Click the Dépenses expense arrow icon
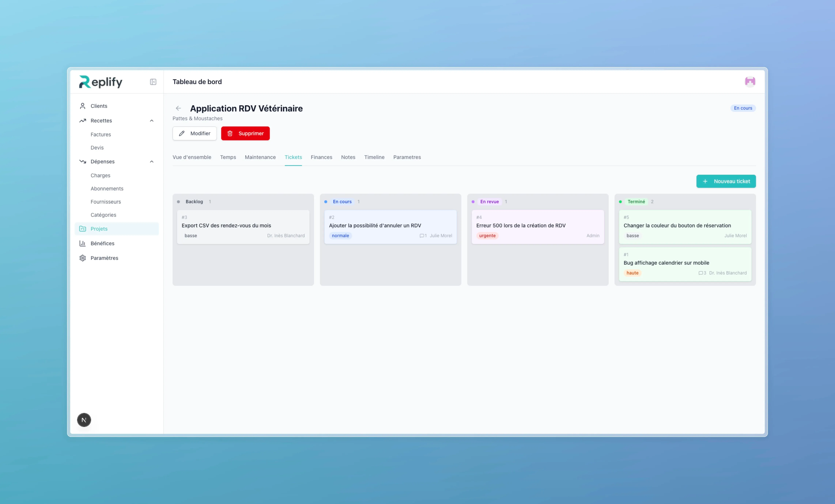The image size is (835, 504). point(82,162)
